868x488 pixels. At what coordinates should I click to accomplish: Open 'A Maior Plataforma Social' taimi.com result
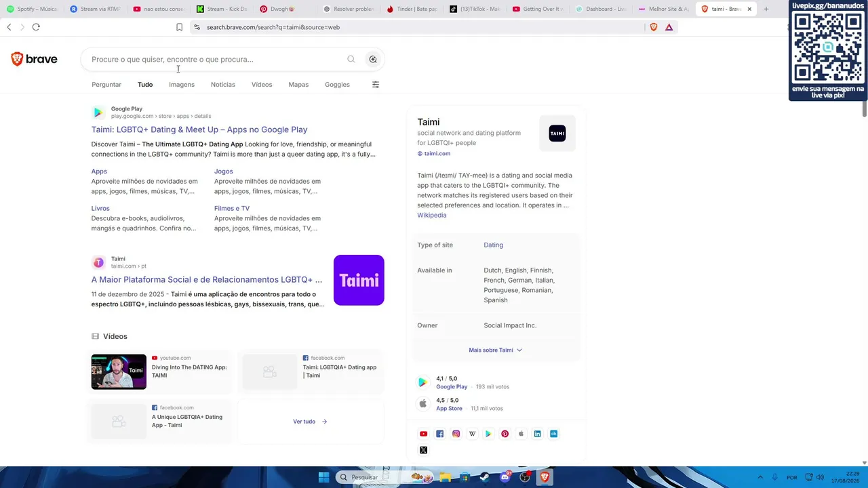tap(207, 279)
